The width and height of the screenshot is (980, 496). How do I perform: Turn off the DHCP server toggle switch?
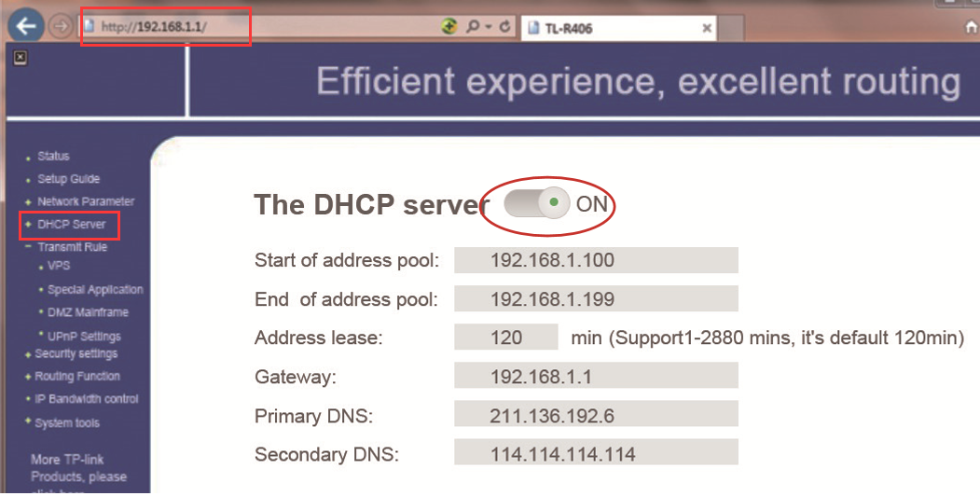(x=537, y=203)
